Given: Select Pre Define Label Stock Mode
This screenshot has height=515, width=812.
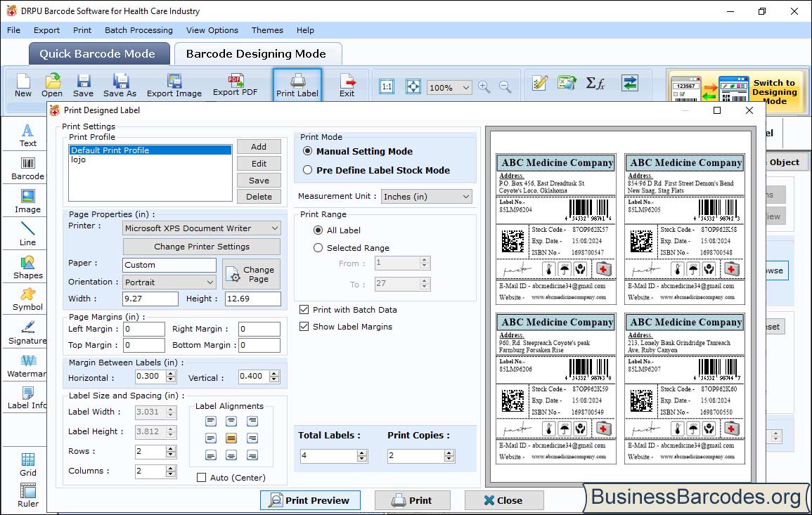Looking at the screenshot, I should click(308, 170).
